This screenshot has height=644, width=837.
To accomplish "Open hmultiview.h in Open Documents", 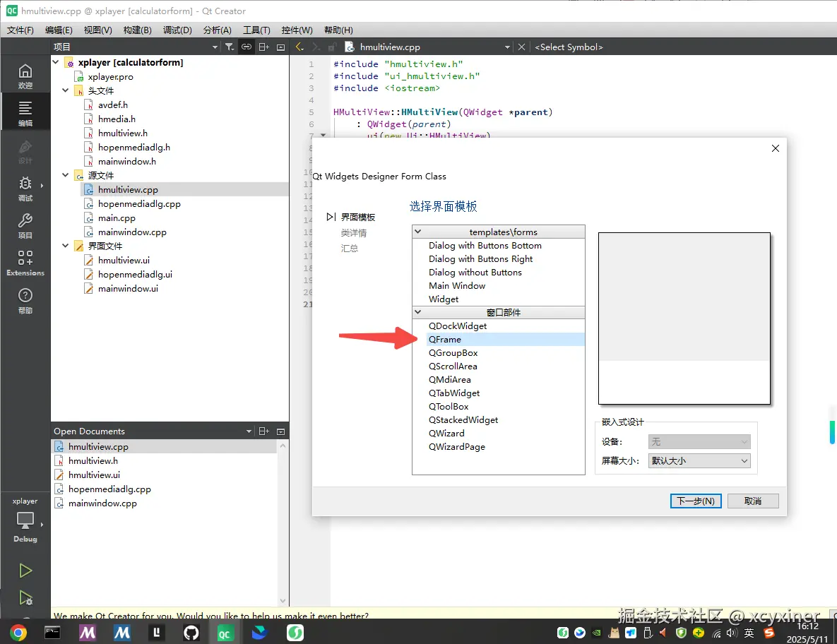I will pos(93,461).
